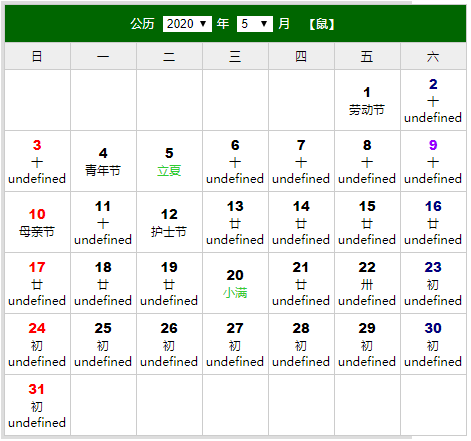The height and width of the screenshot is (441, 471).
Task: Click the 三 weekday header
Action: [235, 56]
